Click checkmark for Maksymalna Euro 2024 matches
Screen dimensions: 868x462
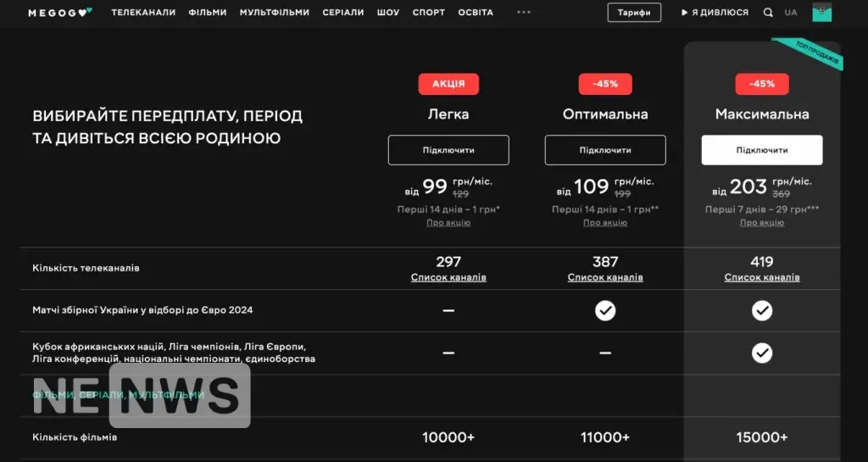[762, 310]
